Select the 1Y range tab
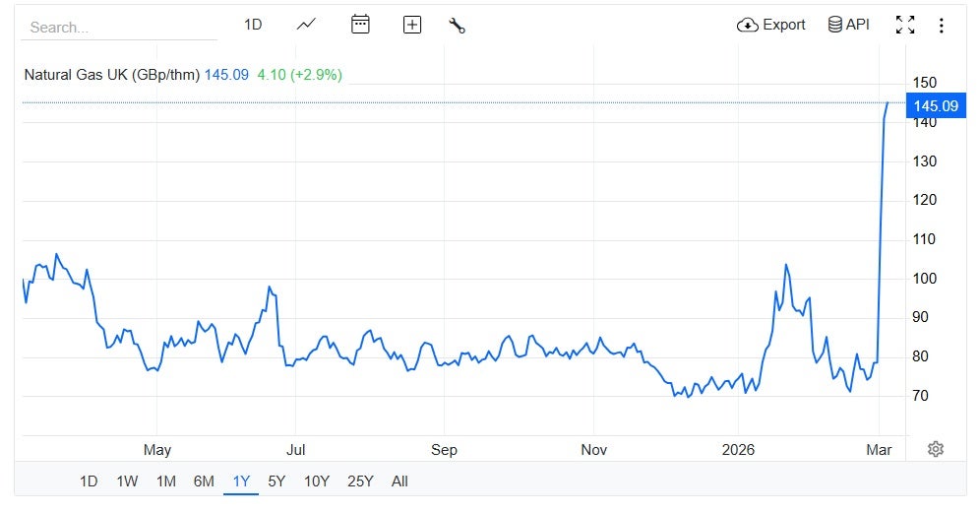 241,481
